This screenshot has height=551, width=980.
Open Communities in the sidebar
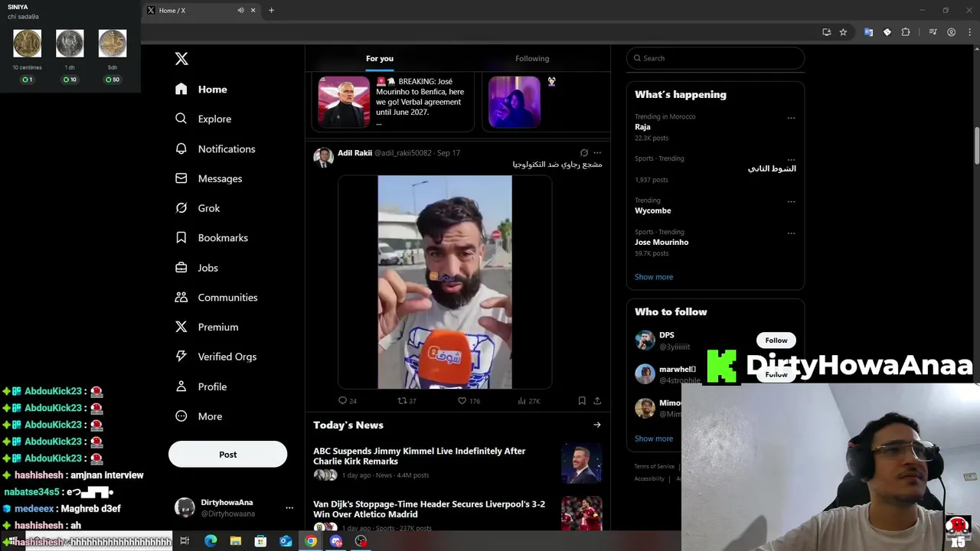tap(216, 298)
